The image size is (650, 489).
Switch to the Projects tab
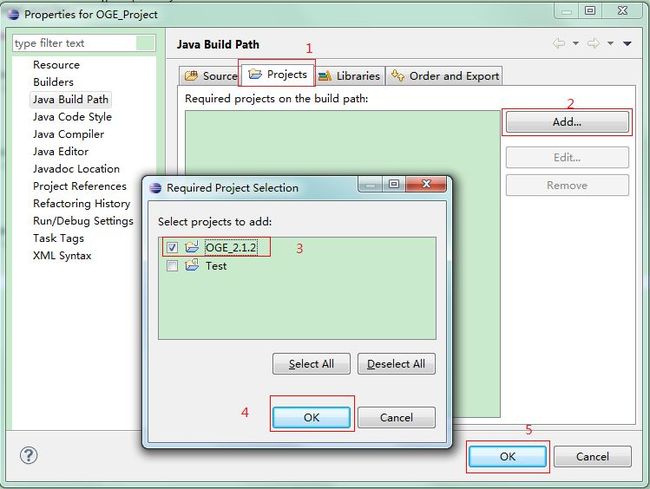click(276, 74)
